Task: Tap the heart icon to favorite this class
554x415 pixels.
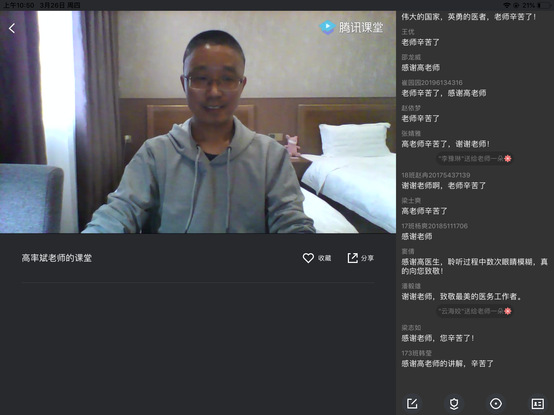Action: [308, 258]
